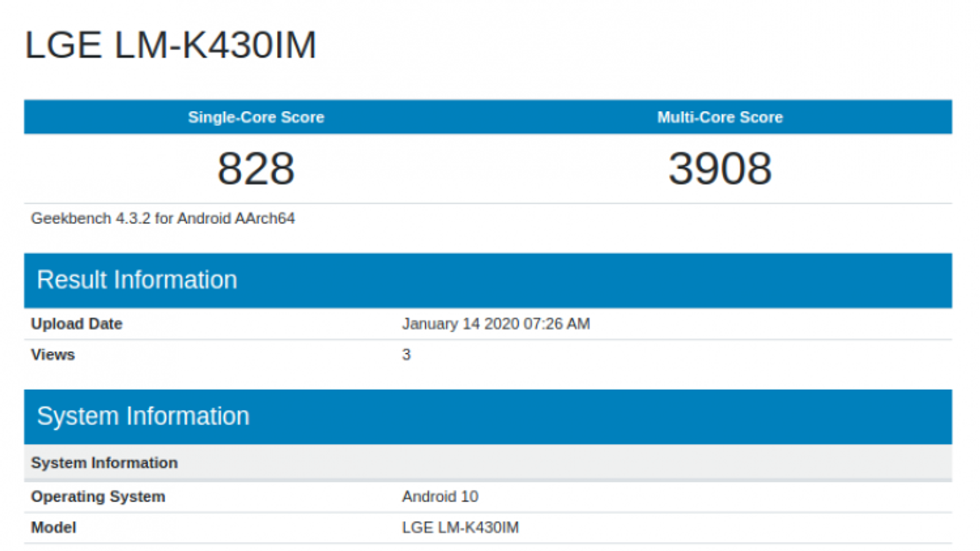Image resolution: width=980 pixels, height=551 pixels.
Task: Click the Result Information section header
Action: (488, 280)
